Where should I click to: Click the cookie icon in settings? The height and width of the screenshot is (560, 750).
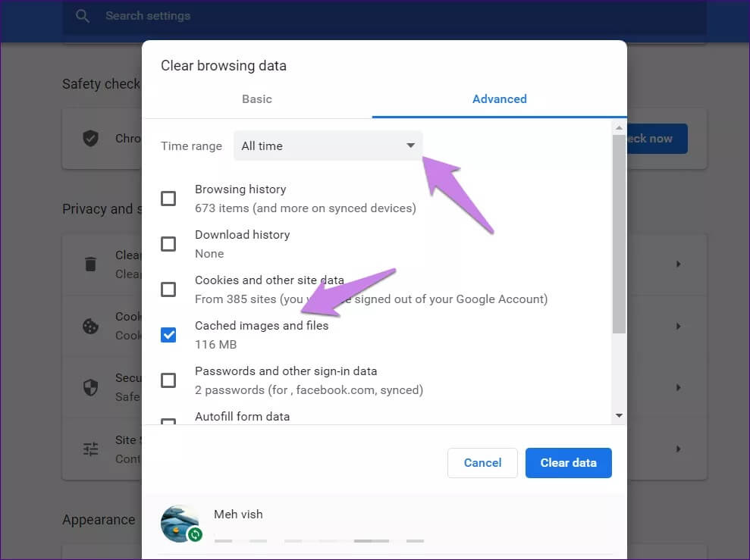pos(91,326)
